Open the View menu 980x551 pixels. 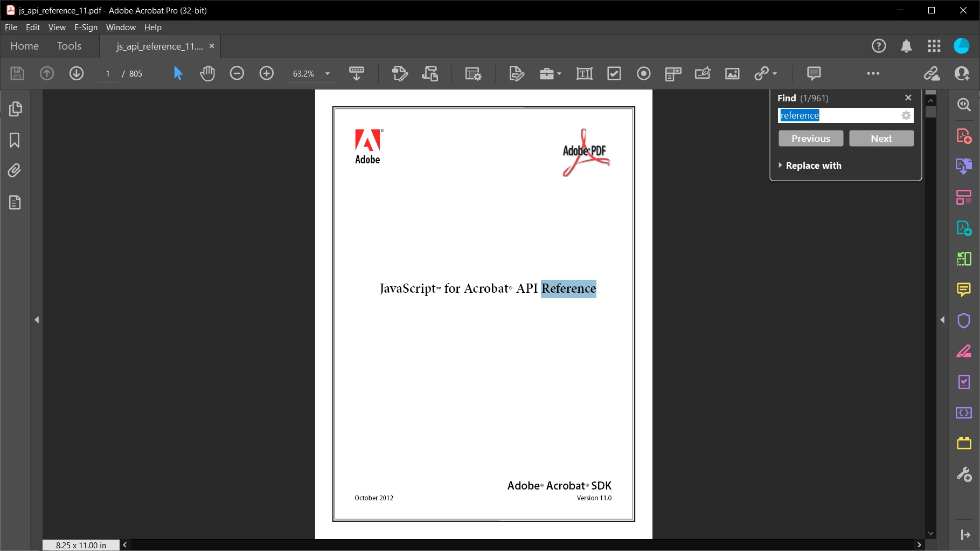click(x=57, y=27)
